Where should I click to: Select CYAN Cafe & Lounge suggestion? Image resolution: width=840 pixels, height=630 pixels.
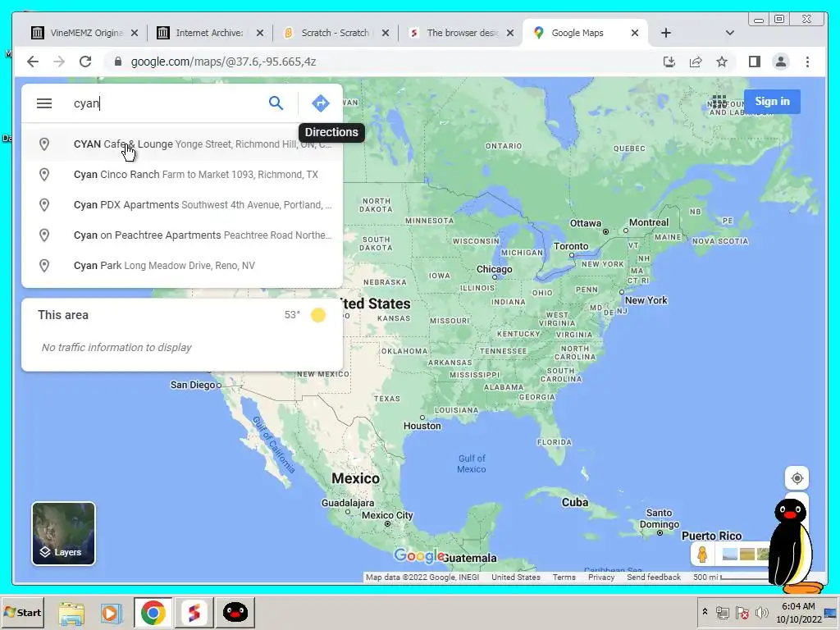(182, 144)
